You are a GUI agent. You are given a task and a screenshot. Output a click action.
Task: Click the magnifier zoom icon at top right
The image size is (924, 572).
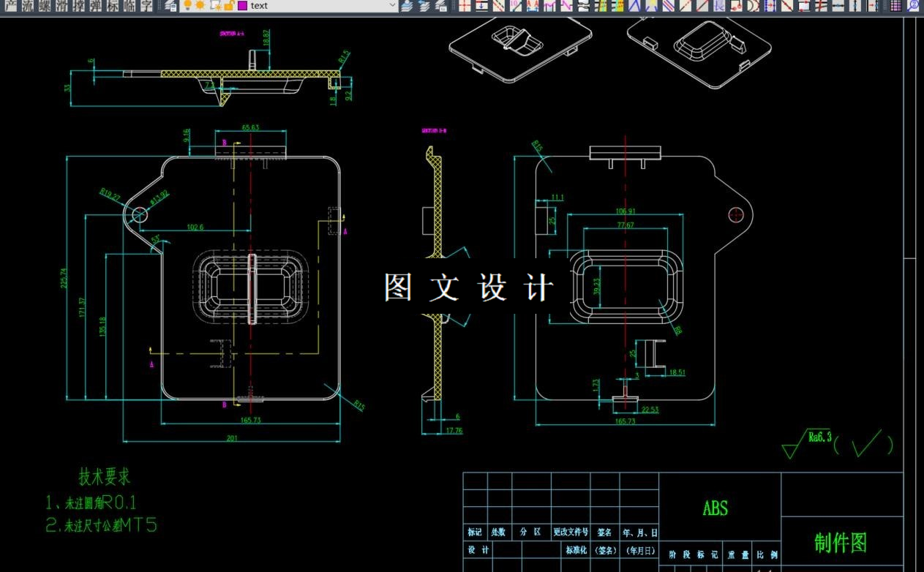click(x=913, y=6)
